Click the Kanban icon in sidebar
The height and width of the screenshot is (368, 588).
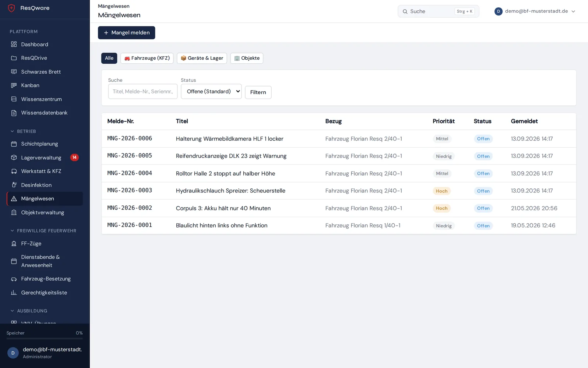coord(14,85)
